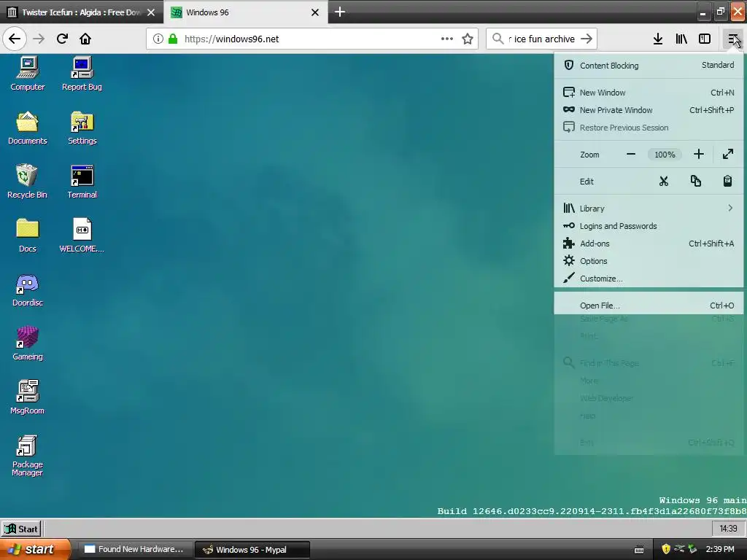Launch the Package Manager icon

pos(27,455)
